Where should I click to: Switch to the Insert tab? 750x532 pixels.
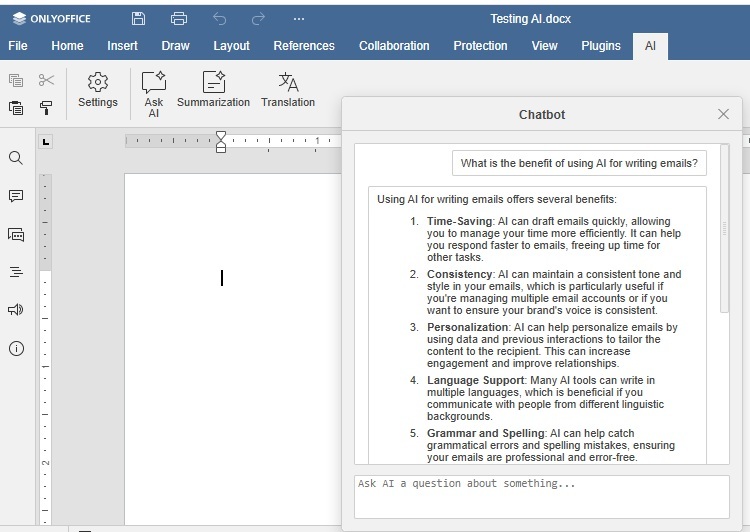[122, 46]
